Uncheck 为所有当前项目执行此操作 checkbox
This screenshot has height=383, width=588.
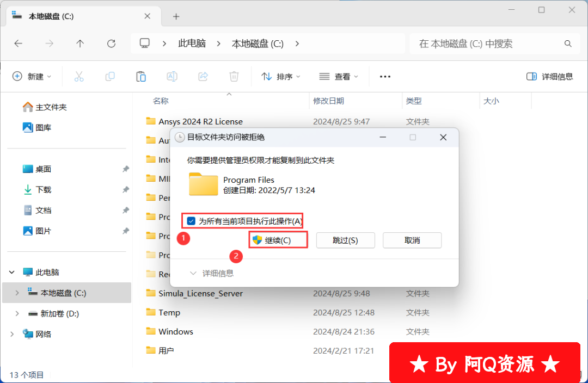point(191,221)
